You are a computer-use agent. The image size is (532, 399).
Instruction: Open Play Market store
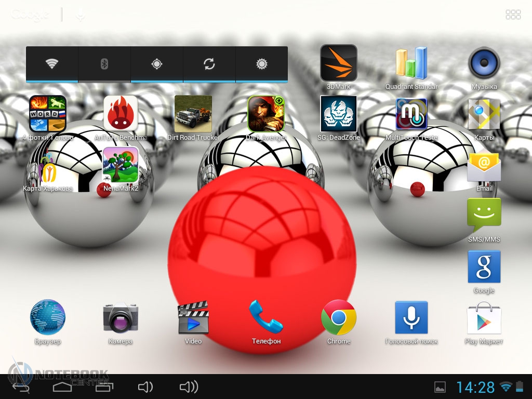(484, 317)
